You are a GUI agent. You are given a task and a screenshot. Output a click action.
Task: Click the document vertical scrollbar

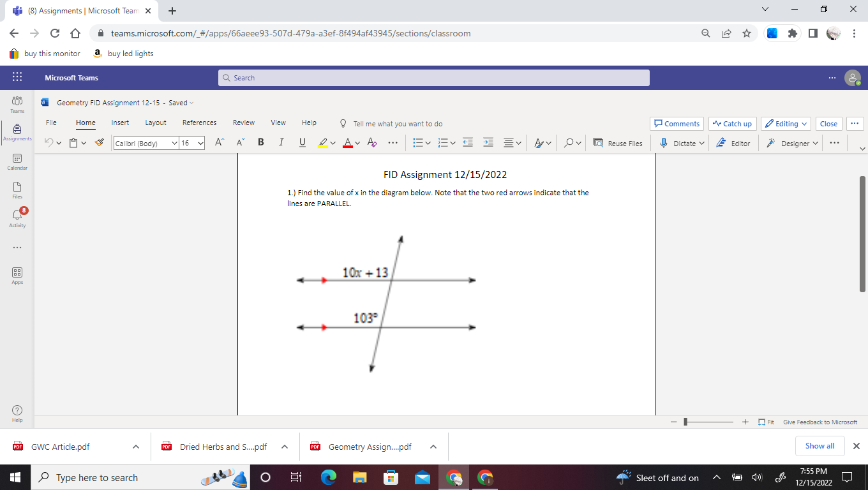coord(862,234)
